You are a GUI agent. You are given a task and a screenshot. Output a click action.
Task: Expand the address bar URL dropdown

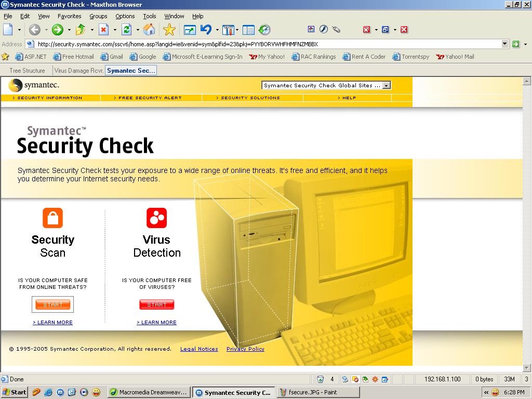click(504, 44)
